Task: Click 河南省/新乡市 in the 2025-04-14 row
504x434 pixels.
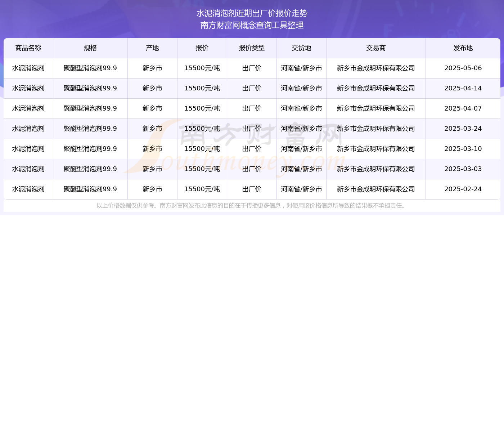Action: (301, 88)
